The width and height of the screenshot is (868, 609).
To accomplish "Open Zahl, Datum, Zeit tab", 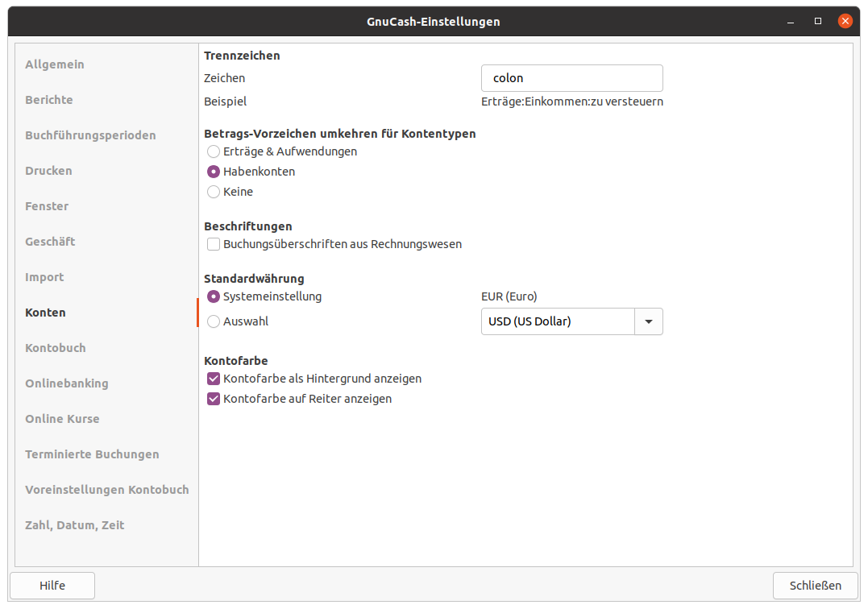I will point(74,525).
